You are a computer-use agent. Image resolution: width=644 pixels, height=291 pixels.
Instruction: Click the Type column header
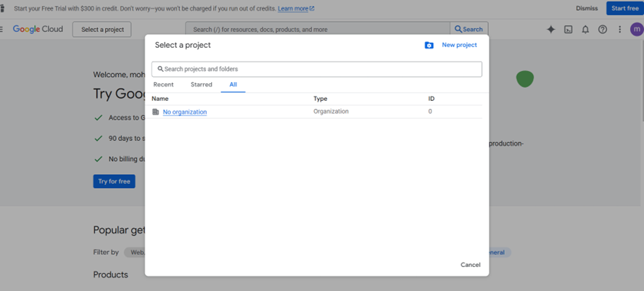click(321, 99)
